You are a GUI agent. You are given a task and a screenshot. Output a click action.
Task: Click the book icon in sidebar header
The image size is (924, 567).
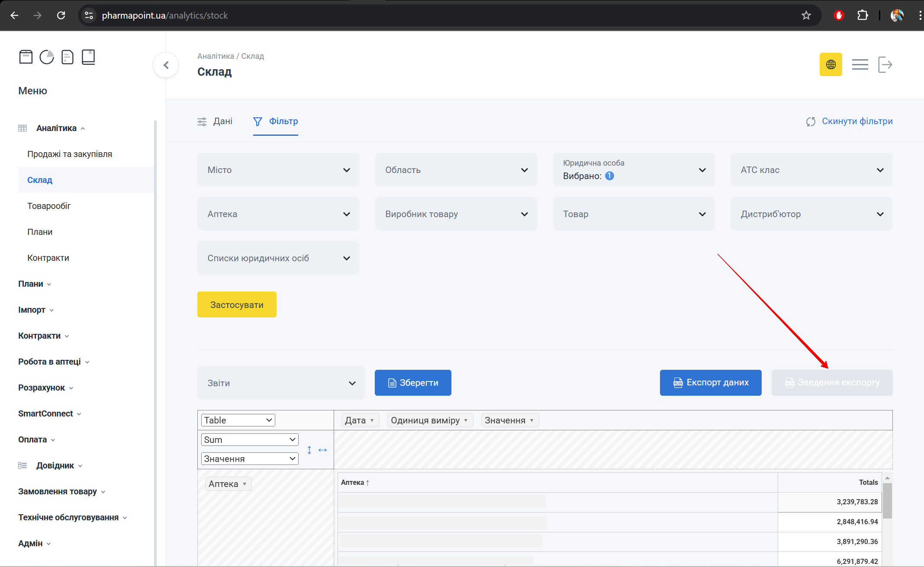pos(88,57)
